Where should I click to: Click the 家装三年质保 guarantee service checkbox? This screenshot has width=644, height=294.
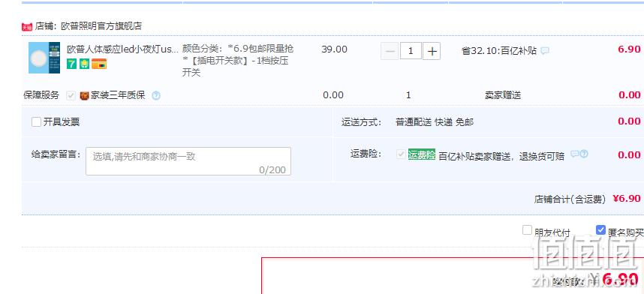click(x=71, y=96)
